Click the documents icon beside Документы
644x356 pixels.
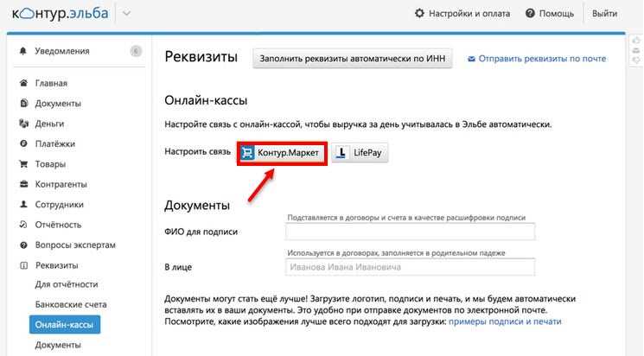click(x=23, y=103)
